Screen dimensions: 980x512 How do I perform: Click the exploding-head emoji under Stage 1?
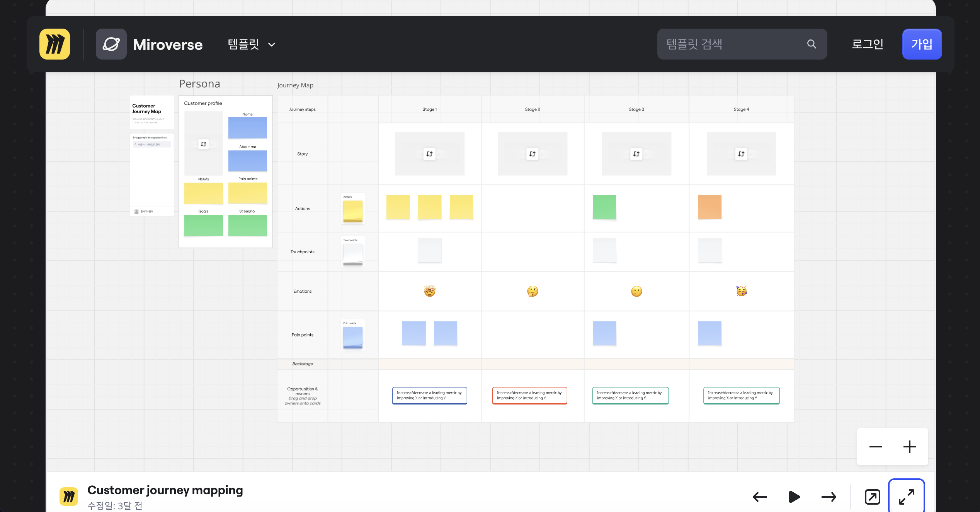(429, 291)
